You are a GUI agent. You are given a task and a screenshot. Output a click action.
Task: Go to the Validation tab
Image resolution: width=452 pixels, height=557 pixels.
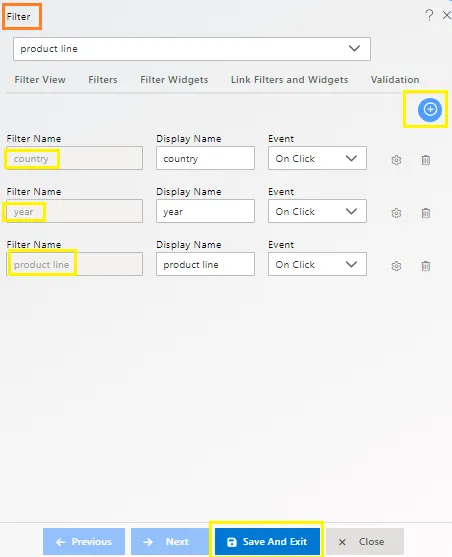[395, 80]
